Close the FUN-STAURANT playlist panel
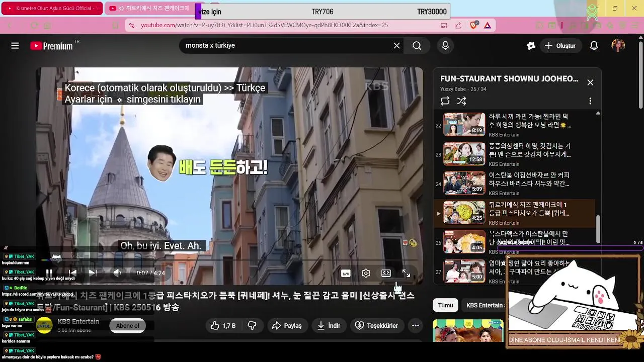Screen dimensions: 644x362 [x=590, y=82]
